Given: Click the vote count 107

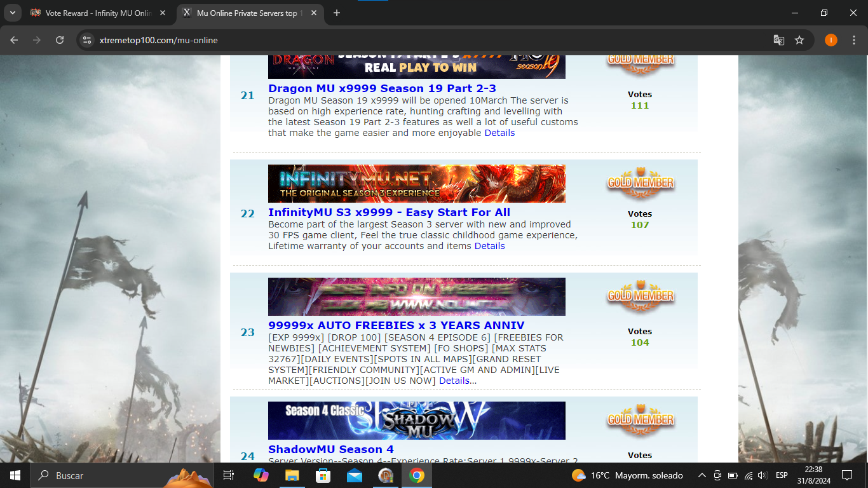Looking at the screenshot, I should 640,225.
